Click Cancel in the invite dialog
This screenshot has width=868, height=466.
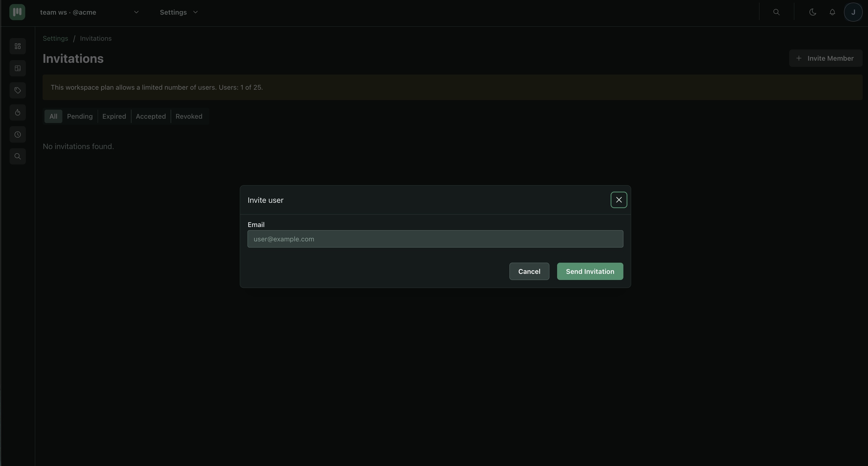click(529, 271)
